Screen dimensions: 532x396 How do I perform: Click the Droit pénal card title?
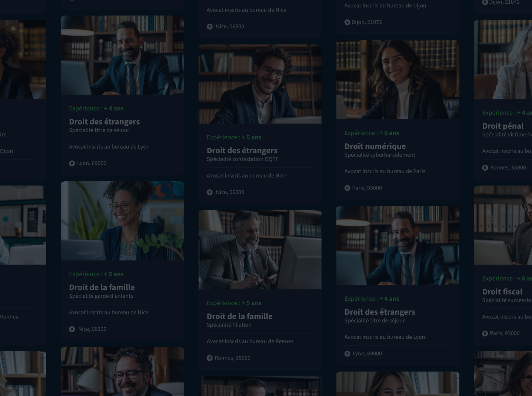tap(503, 126)
